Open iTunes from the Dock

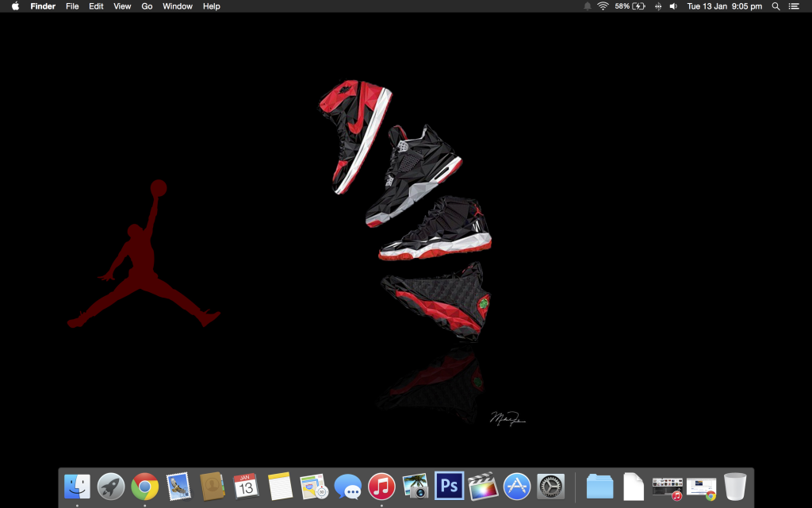pyautogui.click(x=381, y=487)
